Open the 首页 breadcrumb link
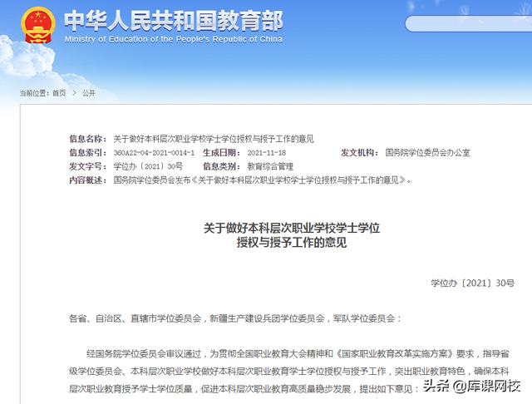This screenshot has height=404, width=532. click(x=59, y=93)
